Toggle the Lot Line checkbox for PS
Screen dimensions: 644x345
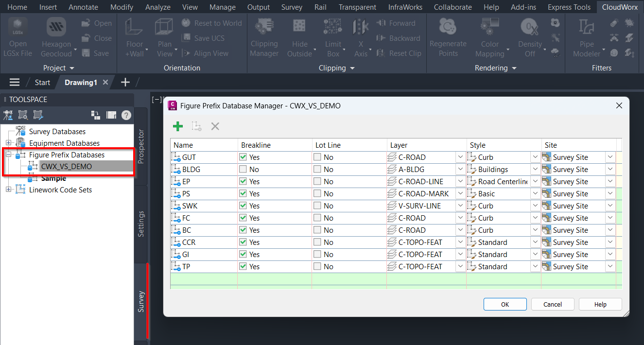click(x=317, y=194)
